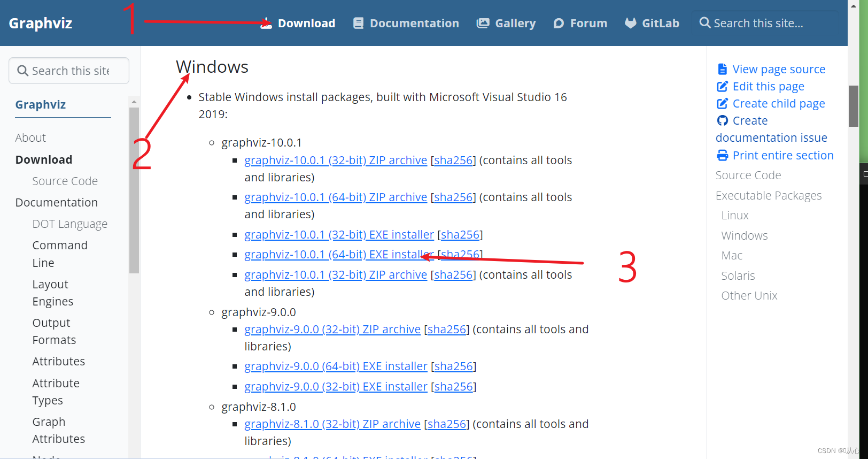Screen dimensions: 868x459
Task: Open Source Code in the left sidebar
Action: (65, 181)
